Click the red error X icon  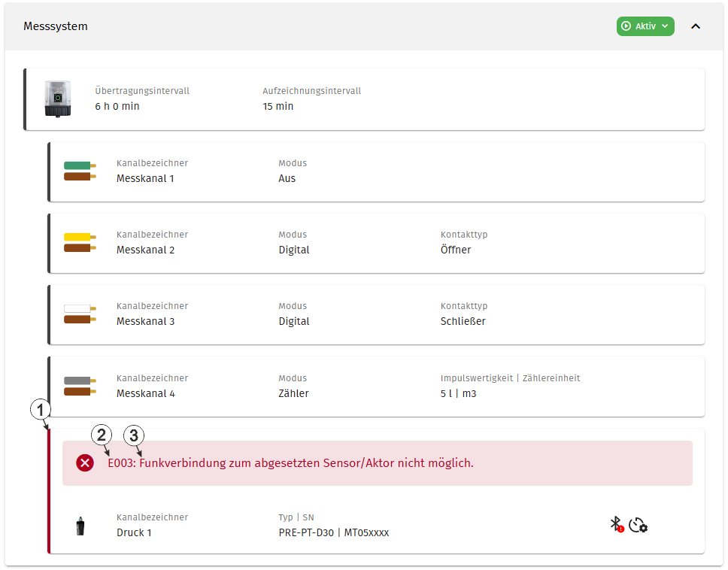click(x=85, y=462)
